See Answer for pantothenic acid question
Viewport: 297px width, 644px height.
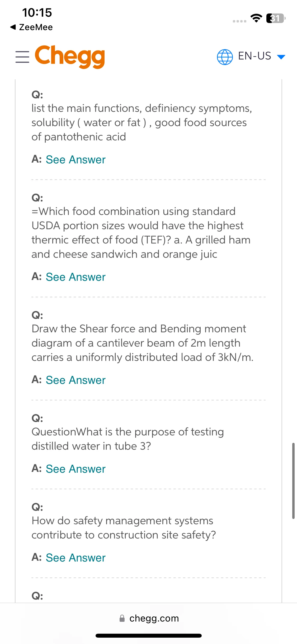pyautogui.click(x=76, y=159)
